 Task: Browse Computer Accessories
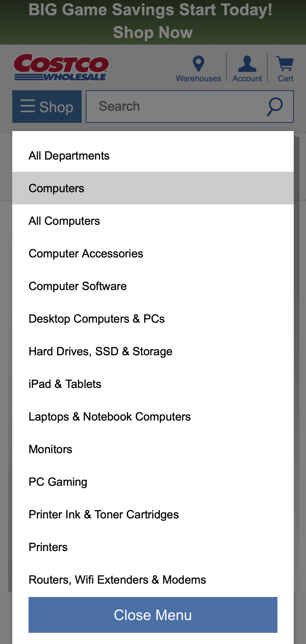(86, 253)
